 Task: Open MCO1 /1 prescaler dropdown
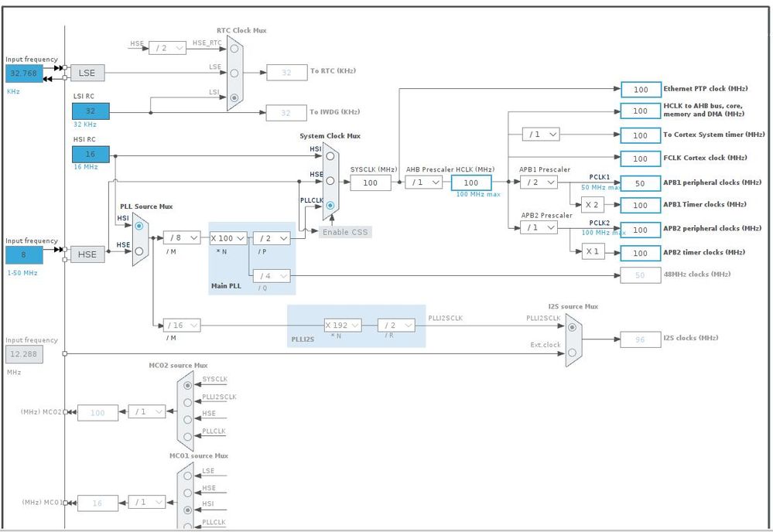[x=147, y=502]
